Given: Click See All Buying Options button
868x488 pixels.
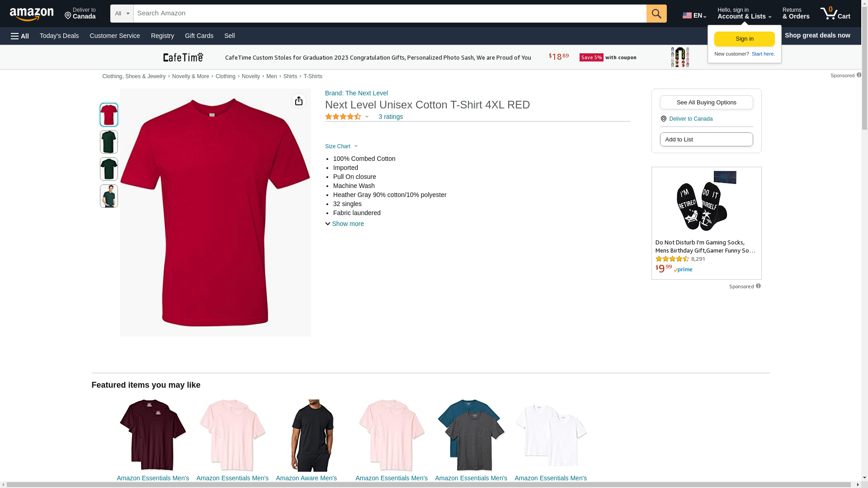Looking at the screenshot, I should coord(706,103).
